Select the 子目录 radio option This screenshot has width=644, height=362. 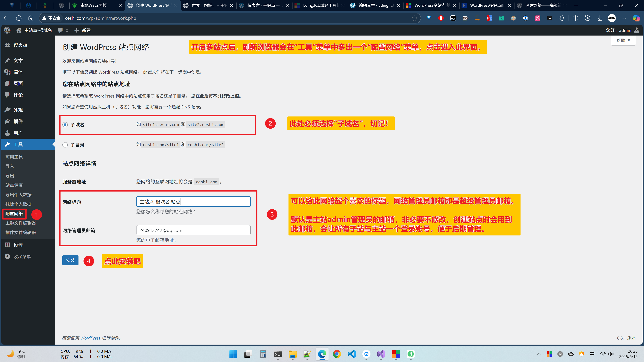point(65,145)
